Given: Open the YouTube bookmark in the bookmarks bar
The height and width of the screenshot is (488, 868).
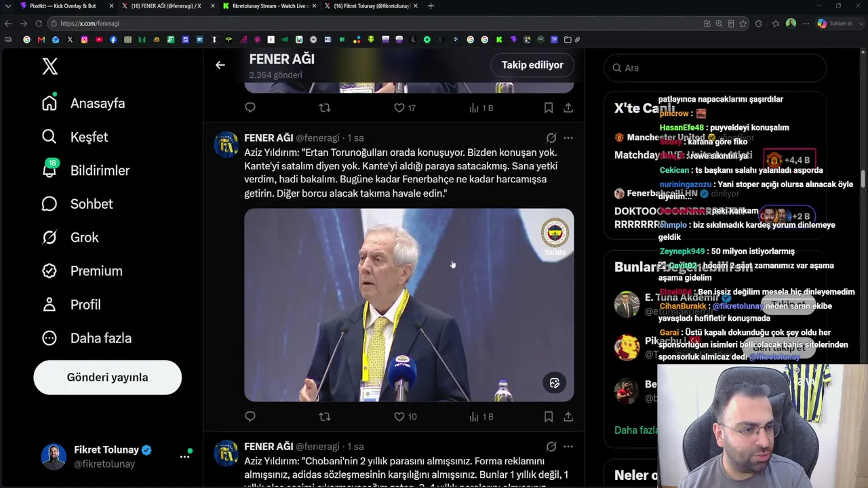Looking at the screenshot, I should click(x=99, y=40).
